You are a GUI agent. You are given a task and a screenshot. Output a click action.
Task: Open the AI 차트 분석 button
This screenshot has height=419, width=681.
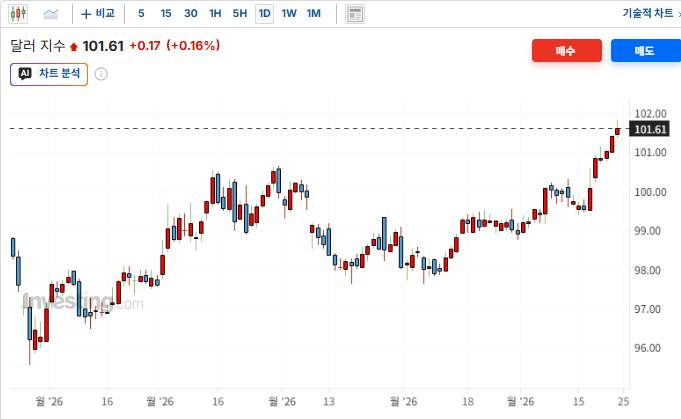pos(49,74)
